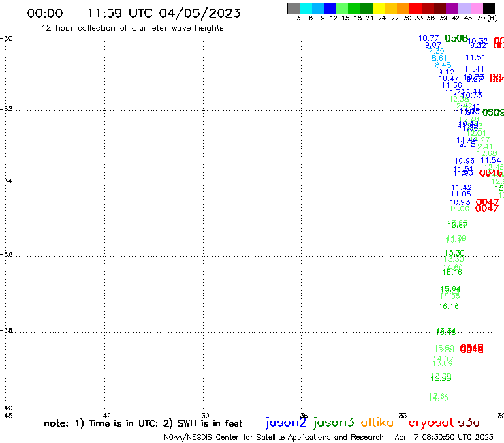This screenshot has height=443, width=504.
Task: Click the cryosat legend label
Action: [x=430, y=423]
